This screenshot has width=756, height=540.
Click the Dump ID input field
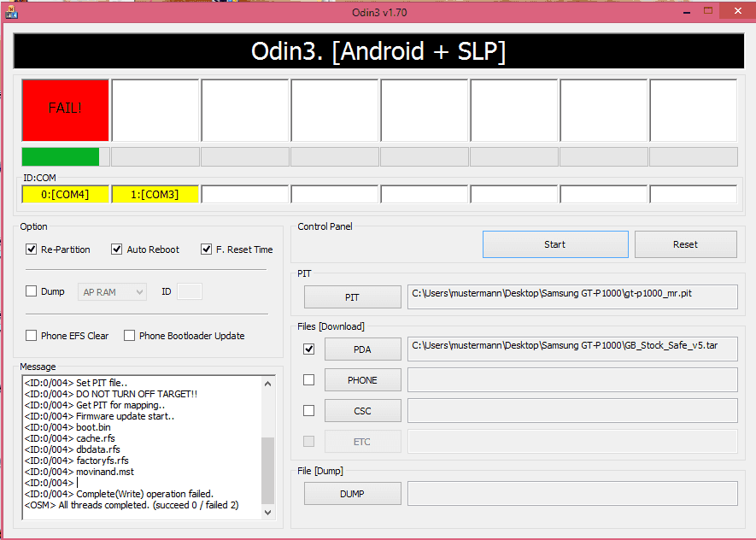click(x=190, y=291)
